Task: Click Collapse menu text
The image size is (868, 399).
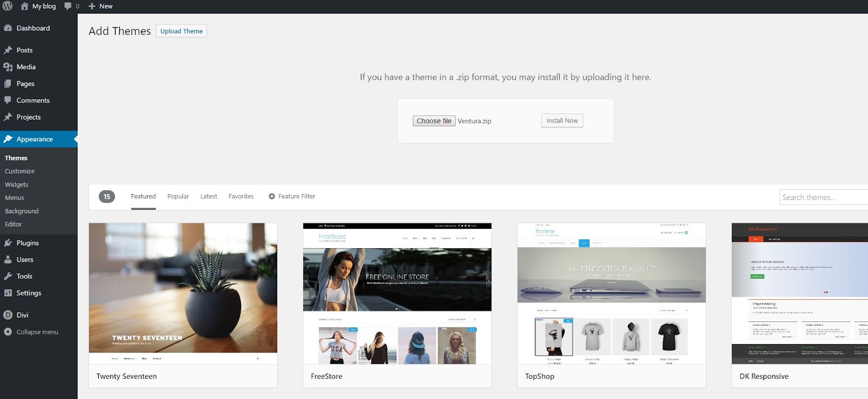Action: tap(37, 332)
